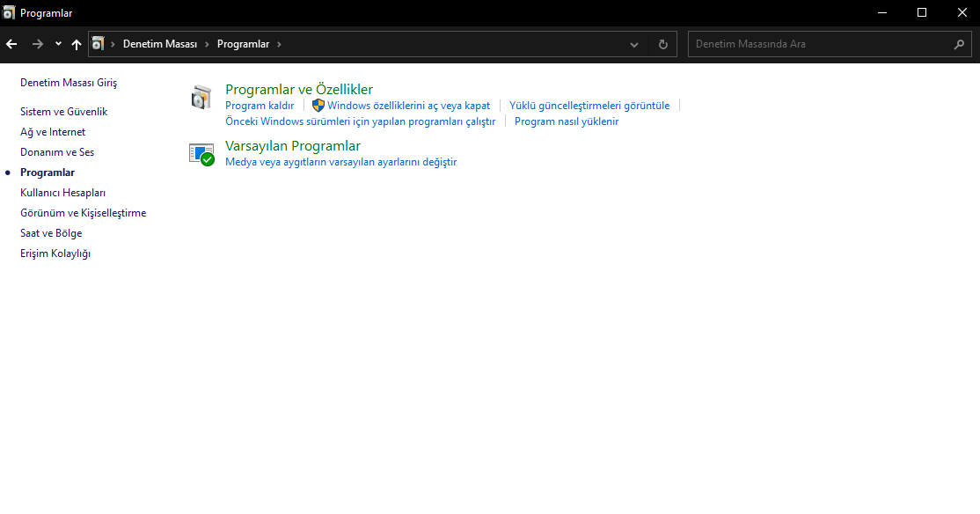The image size is (980, 514).
Task: Select Denetim Masası in the breadcrumb
Action: point(160,44)
